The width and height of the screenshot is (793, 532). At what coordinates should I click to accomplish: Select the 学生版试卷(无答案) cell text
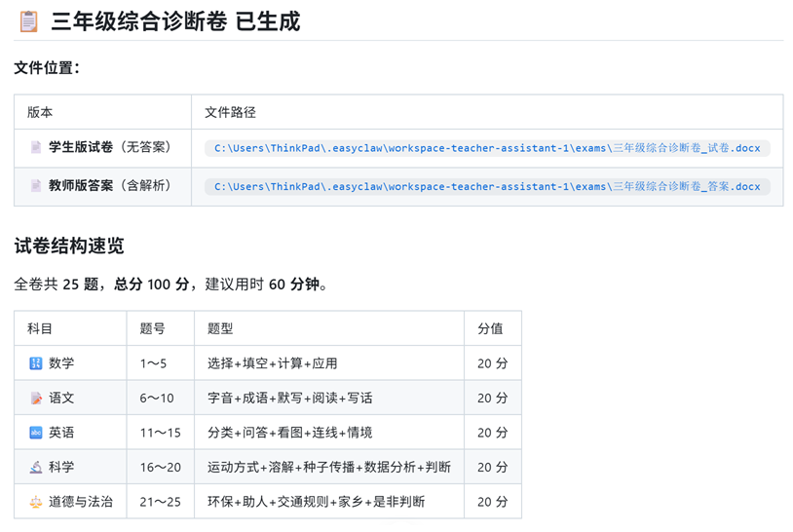click(110, 147)
